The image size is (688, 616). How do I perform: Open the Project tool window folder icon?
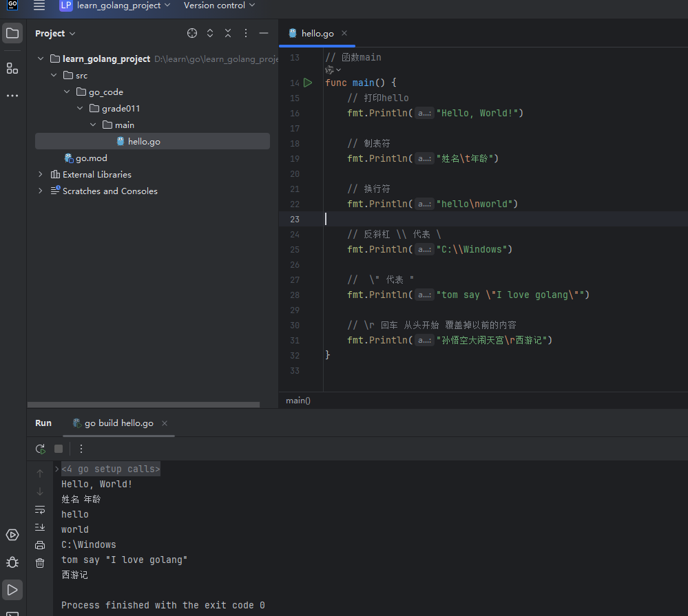click(12, 33)
